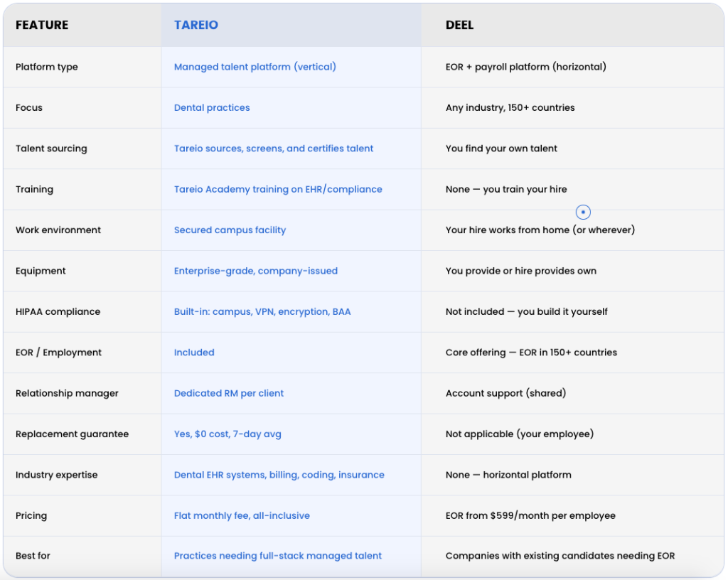728x580 pixels.
Task: Click 'Tareio sources, screens, and certifies talent'
Action: [274, 149]
